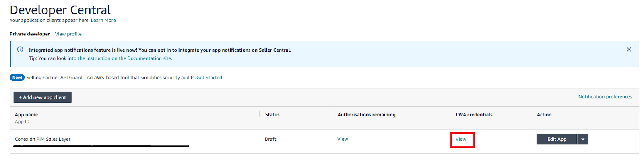Open the Learn More link
The height and width of the screenshot is (163, 644).
(x=103, y=20)
